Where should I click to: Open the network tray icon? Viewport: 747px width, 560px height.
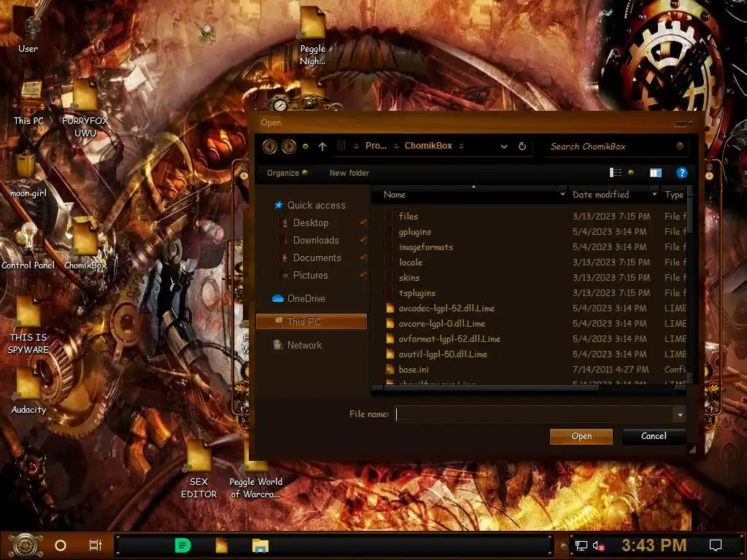(581, 545)
